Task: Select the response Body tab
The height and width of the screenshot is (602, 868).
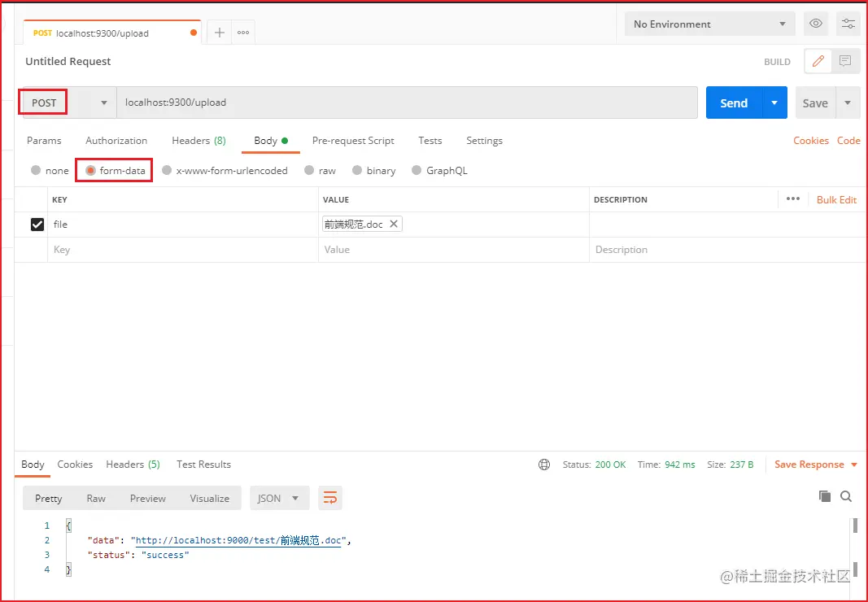Action: point(33,464)
